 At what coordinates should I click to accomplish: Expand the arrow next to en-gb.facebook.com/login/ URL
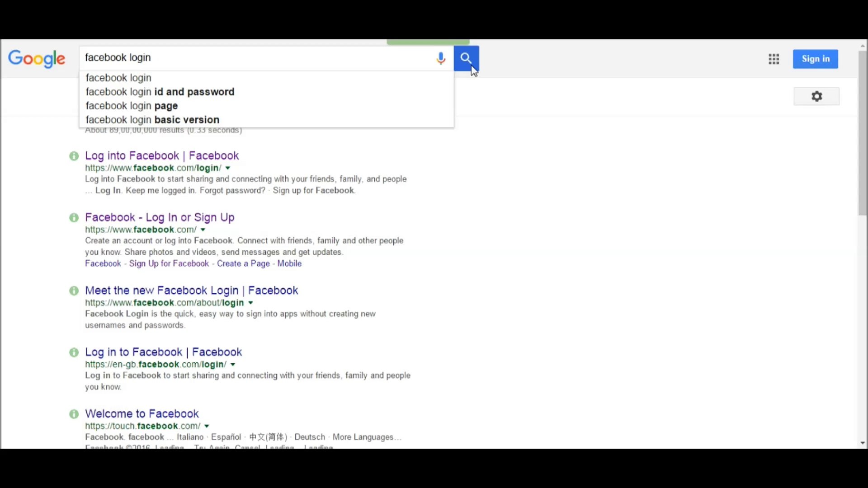[x=233, y=365]
